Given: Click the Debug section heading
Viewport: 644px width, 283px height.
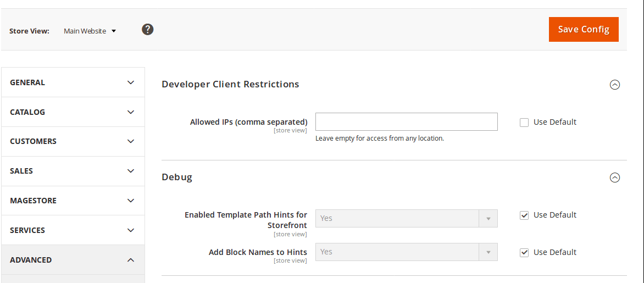Looking at the screenshot, I should 177,177.
